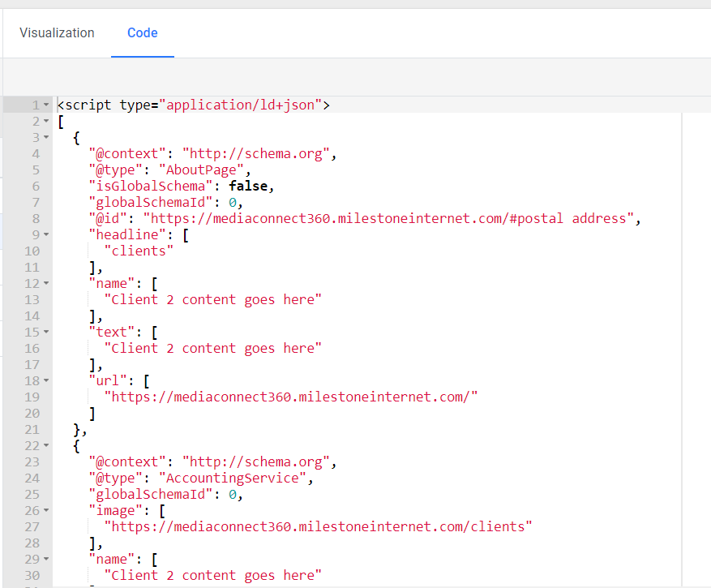Screen dimensions: 711x588
Task: Click the isGlobalSchema false value
Action: (248, 186)
